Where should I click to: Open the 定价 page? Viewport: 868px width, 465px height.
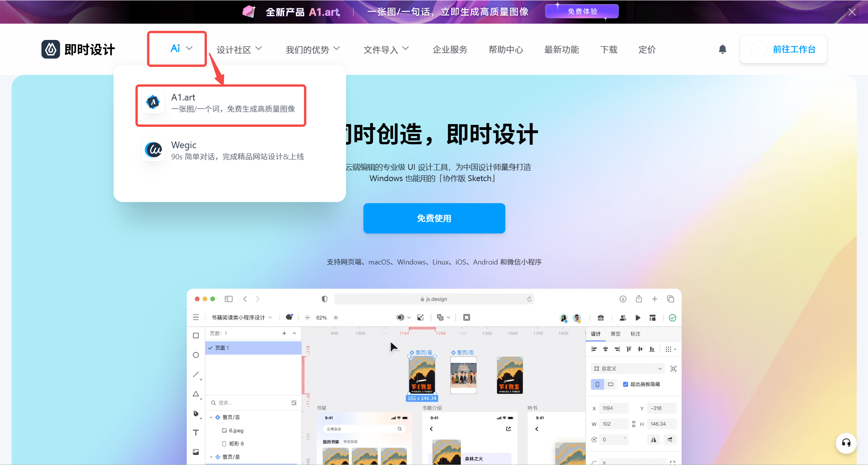coord(647,50)
